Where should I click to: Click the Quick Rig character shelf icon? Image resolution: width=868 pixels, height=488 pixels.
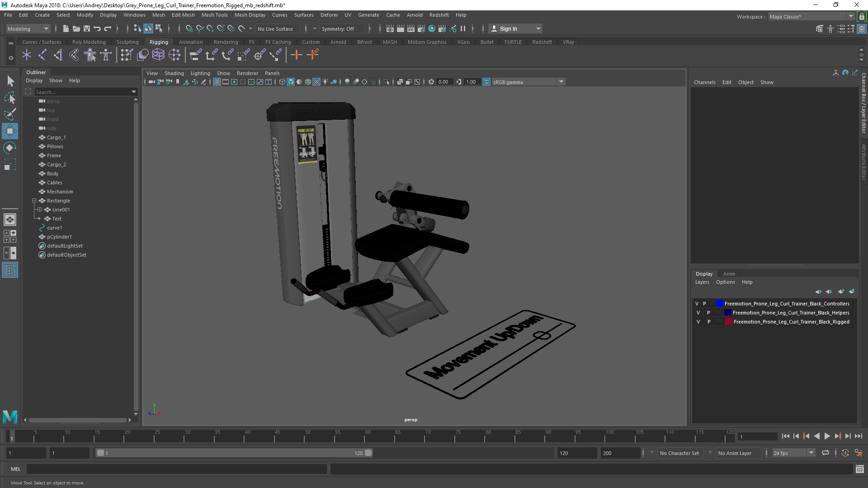tap(90, 55)
